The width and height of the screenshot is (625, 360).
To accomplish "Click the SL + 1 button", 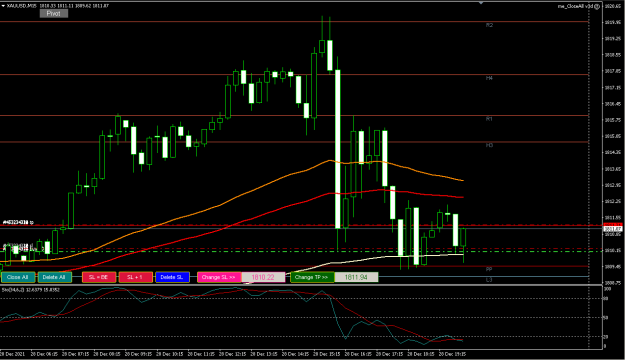I will (x=136, y=277).
